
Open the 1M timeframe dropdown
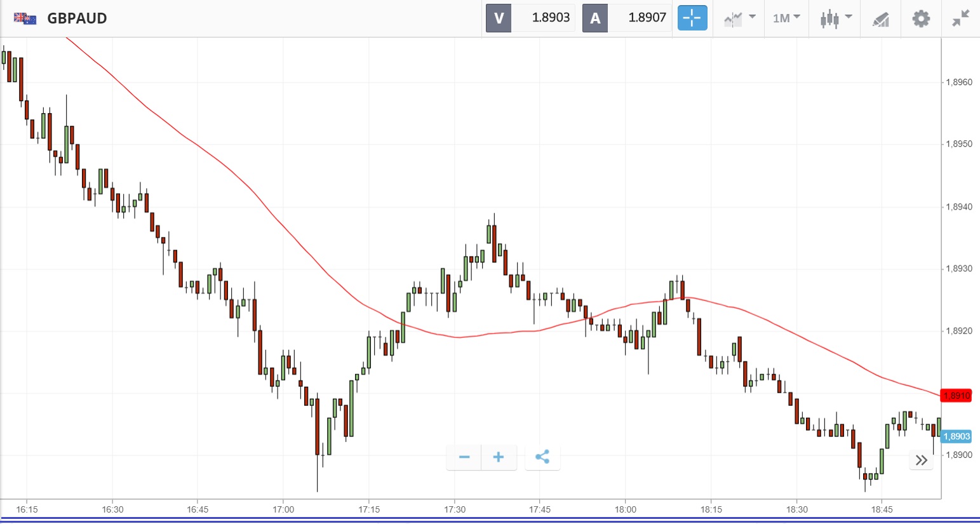[x=786, y=18]
